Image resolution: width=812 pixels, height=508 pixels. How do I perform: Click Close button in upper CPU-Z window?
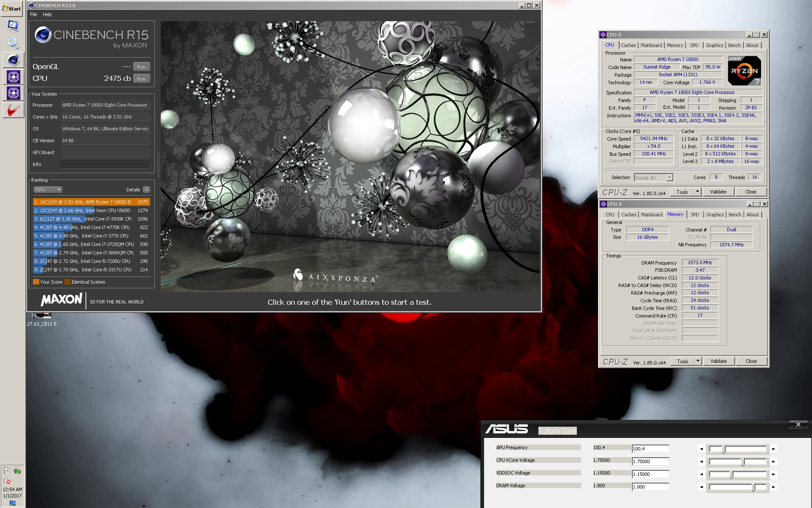(751, 192)
